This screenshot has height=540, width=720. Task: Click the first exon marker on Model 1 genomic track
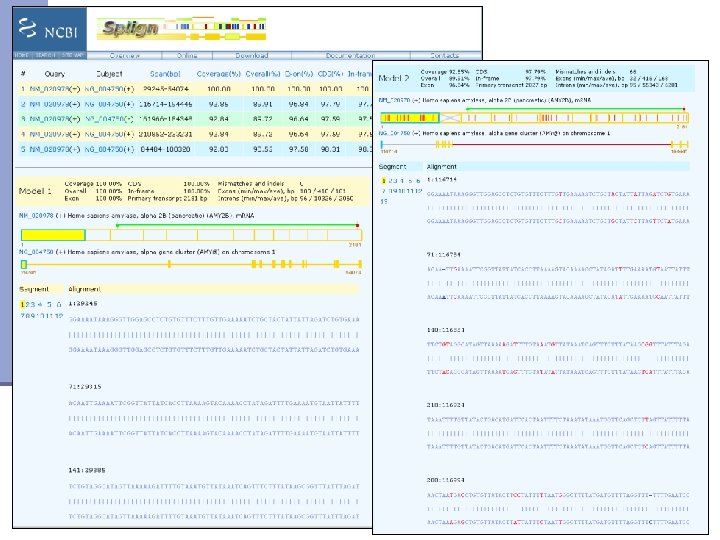pyautogui.click(x=24, y=264)
